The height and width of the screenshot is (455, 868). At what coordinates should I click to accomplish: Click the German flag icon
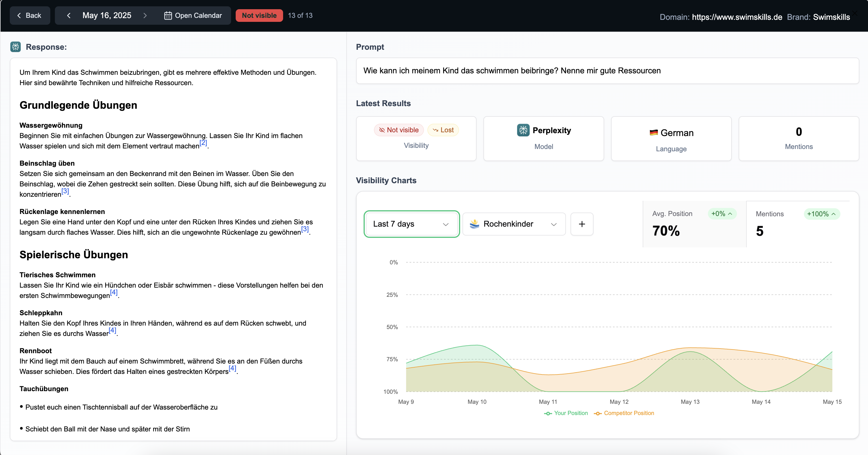(x=653, y=133)
